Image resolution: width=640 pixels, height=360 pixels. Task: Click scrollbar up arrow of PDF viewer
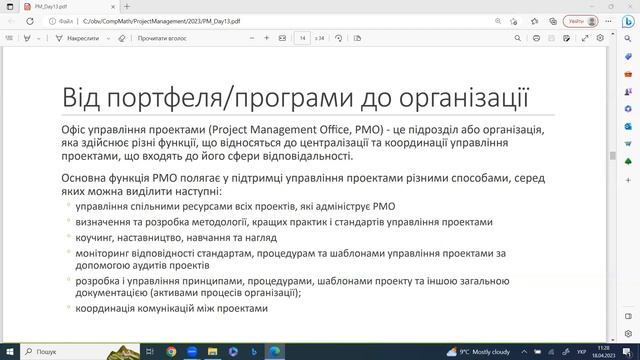[613, 33]
